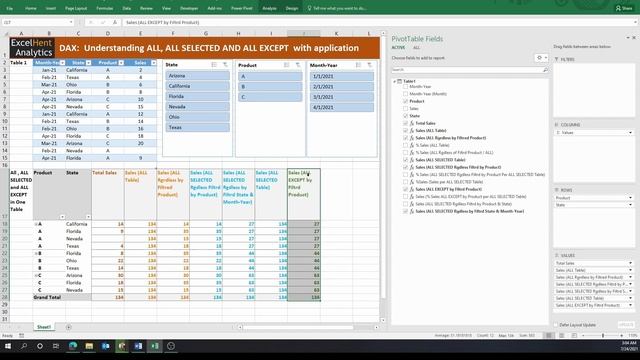Select Texas in the State slicer
The width and height of the screenshot is (640, 360).
pos(198,127)
